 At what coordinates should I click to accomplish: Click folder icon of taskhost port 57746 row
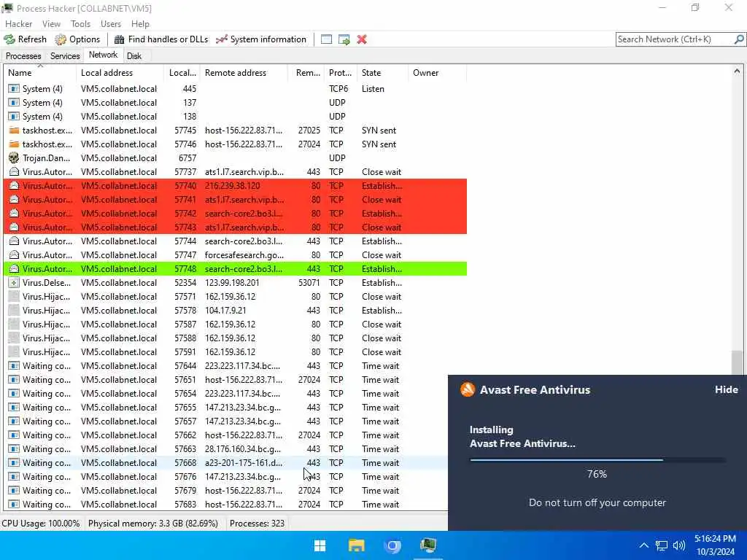pos(15,144)
